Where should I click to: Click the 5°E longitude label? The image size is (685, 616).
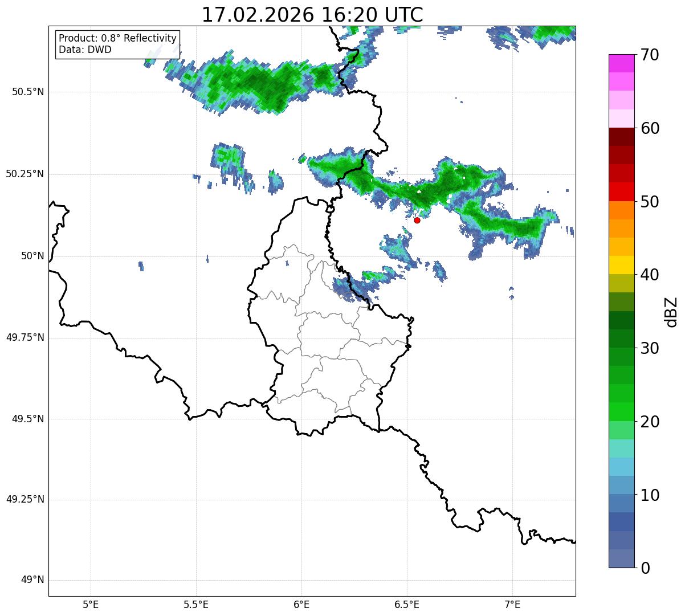[x=91, y=604]
